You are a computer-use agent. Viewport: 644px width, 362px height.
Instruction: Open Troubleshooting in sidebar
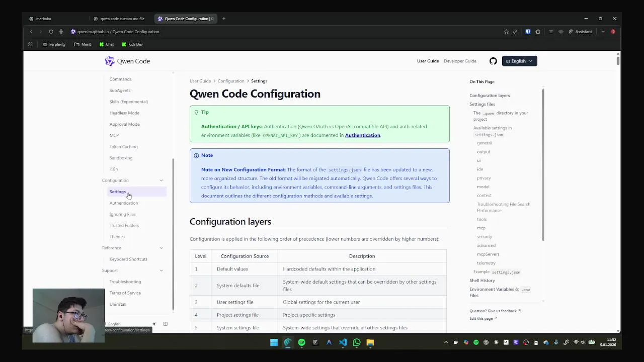coord(125,282)
